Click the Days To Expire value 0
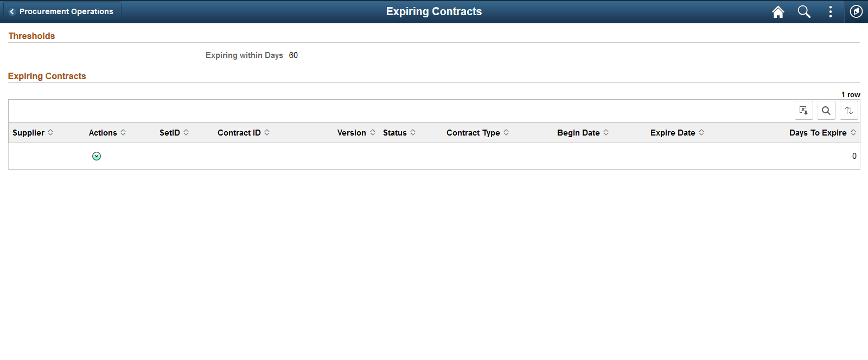868x360 pixels. [x=854, y=156]
